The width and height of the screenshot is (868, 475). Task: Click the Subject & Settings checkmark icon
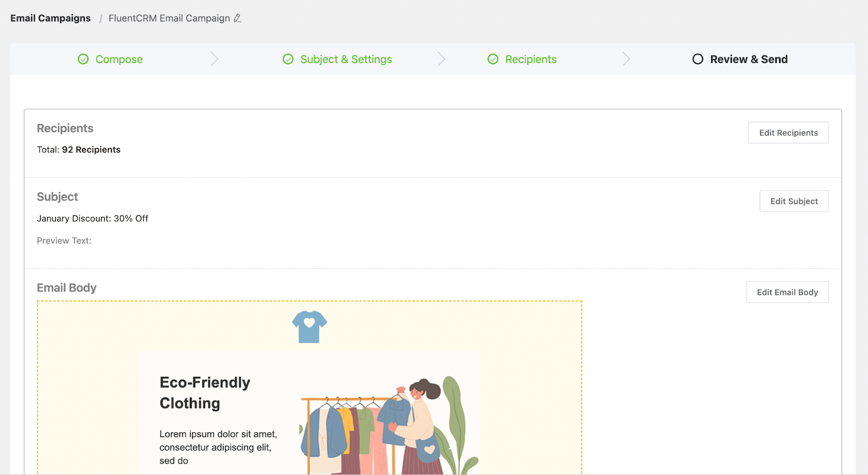point(288,59)
